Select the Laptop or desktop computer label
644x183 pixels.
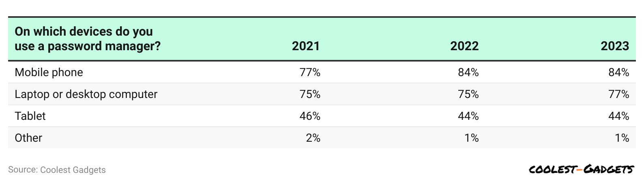point(86,94)
